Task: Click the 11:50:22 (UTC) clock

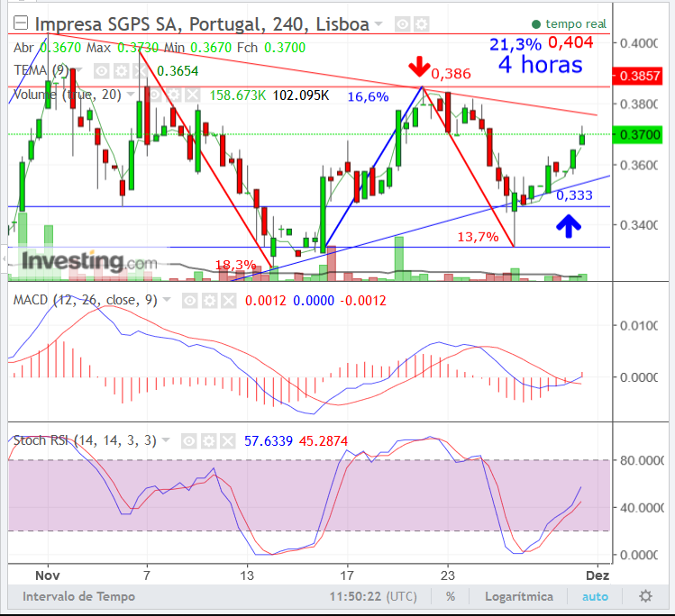Action: click(x=373, y=597)
